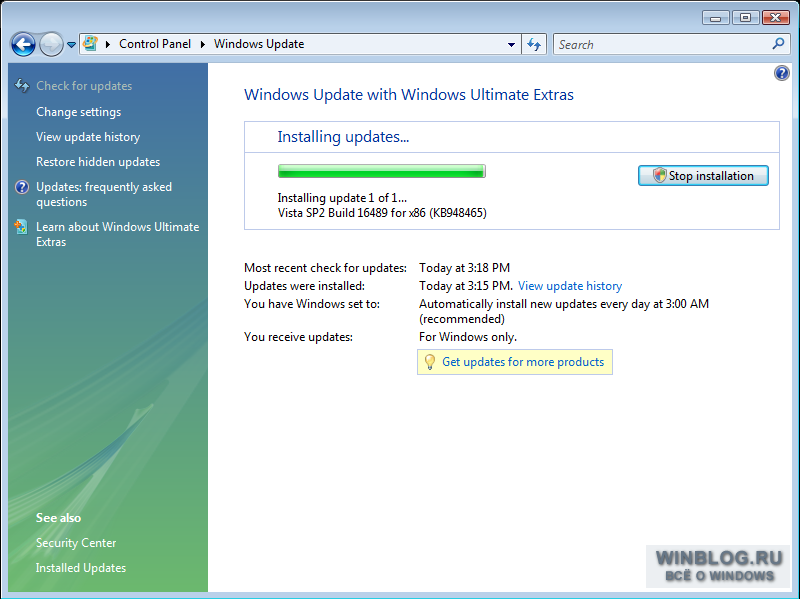Viewport: 800px width, 599px height.
Task: Click the Back navigation arrow
Action: (x=23, y=44)
